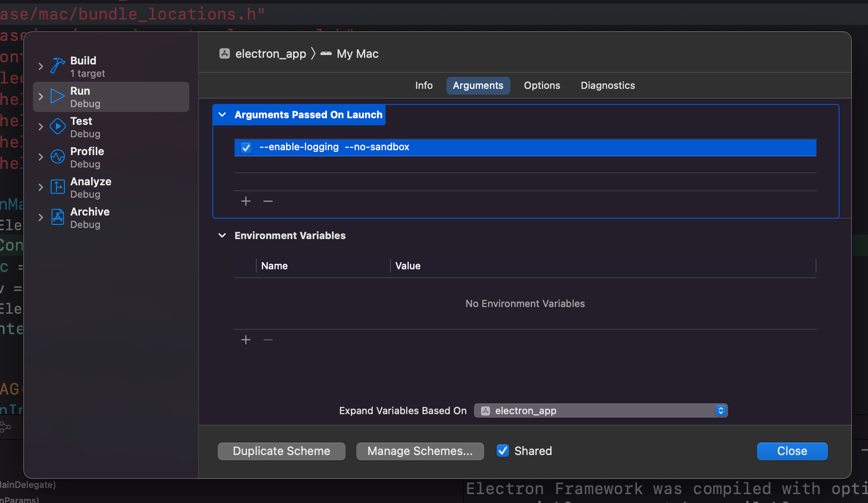Click My Mac destination in breadcrumb
The width and height of the screenshot is (868, 503).
click(358, 54)
